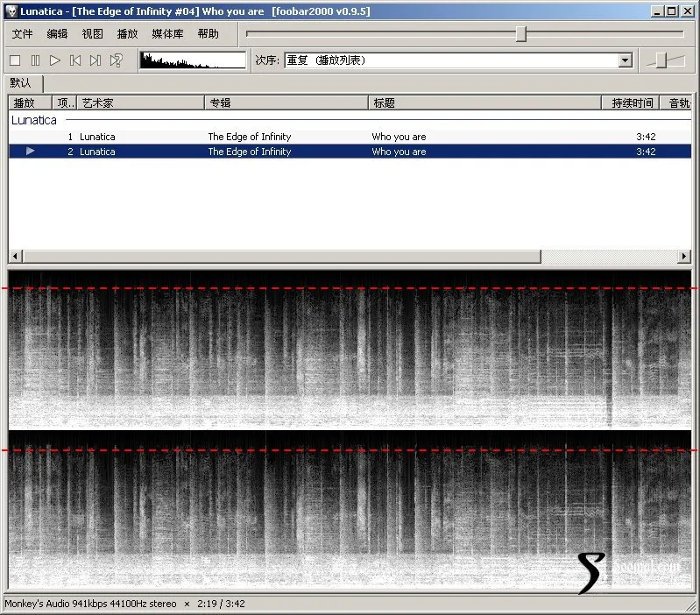
Task: Click The Edge of Infinity album in track 2
Action: [250, 152]
